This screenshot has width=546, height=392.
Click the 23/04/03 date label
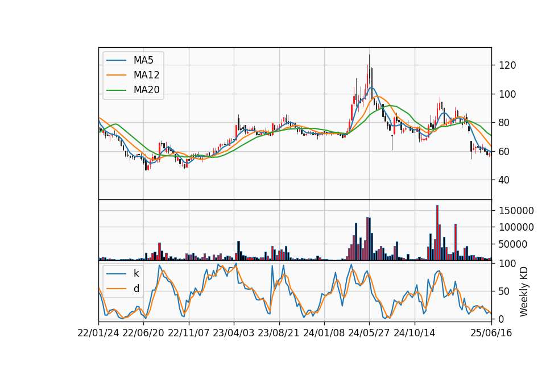tap(234, 333)
